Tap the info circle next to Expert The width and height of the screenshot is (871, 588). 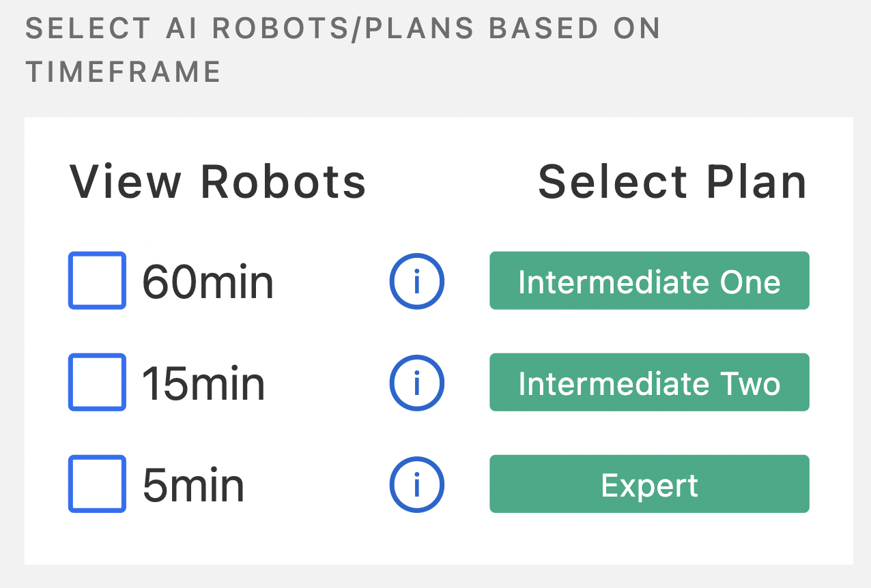(x=417, y=484)
